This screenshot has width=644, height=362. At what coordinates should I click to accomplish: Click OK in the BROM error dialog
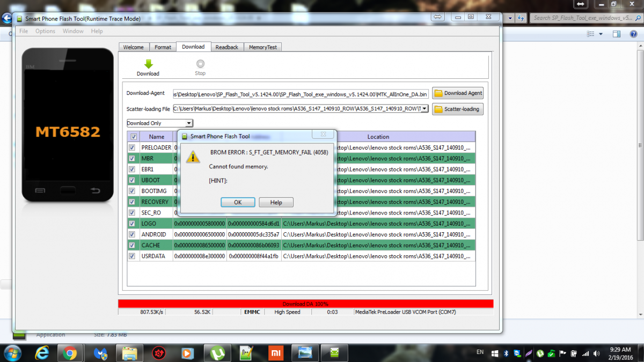[x=238, y=202]
